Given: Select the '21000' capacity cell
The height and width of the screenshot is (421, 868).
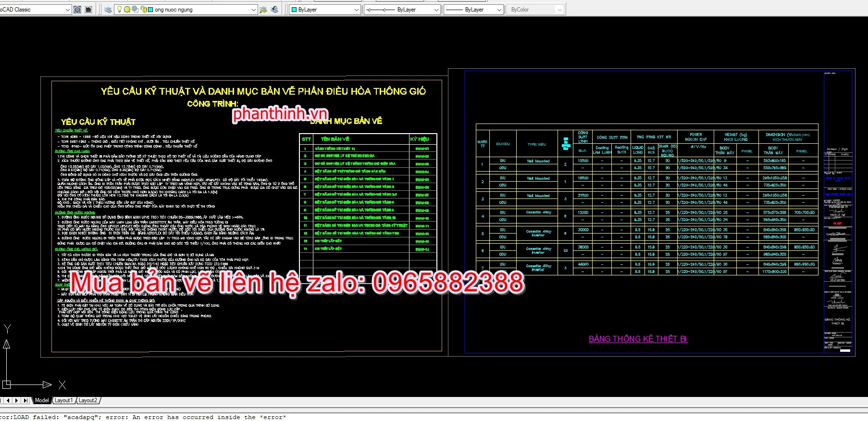Looking at the screenshot, I should coord(583,195).
